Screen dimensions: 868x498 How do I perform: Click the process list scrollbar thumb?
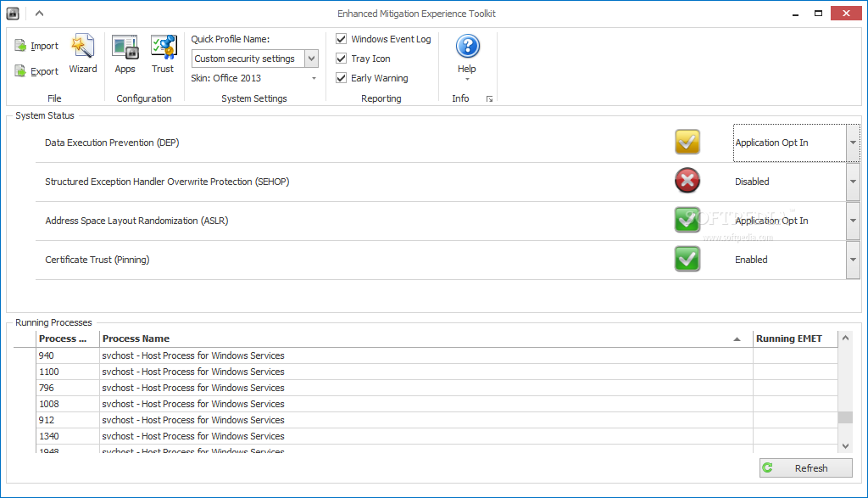coord(845,417)
